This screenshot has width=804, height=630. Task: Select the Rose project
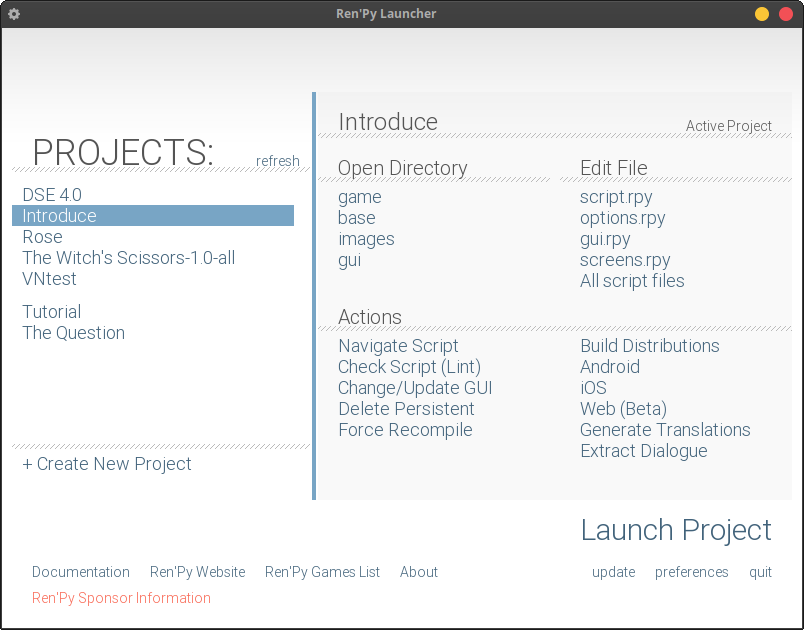pos(42,236)
